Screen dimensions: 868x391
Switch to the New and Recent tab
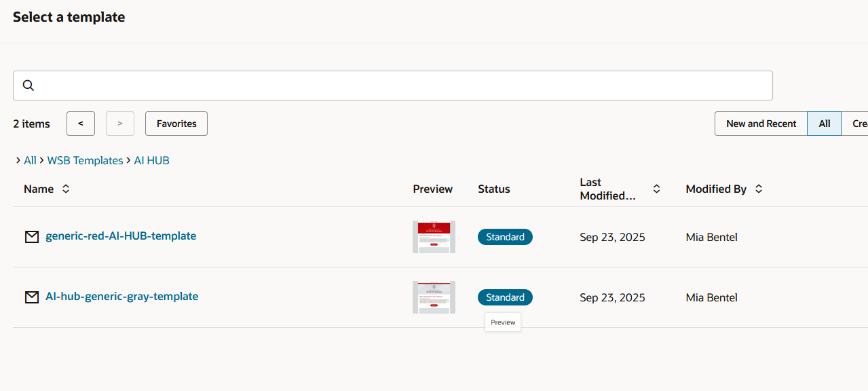(761, 124)
